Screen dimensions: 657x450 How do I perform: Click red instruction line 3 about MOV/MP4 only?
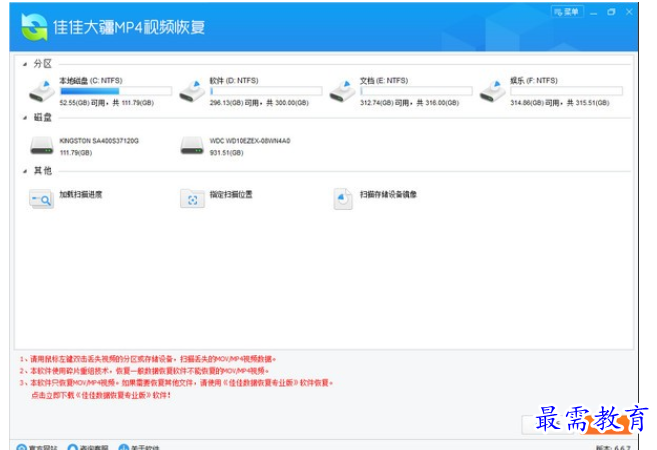click(x=176, y=383)
